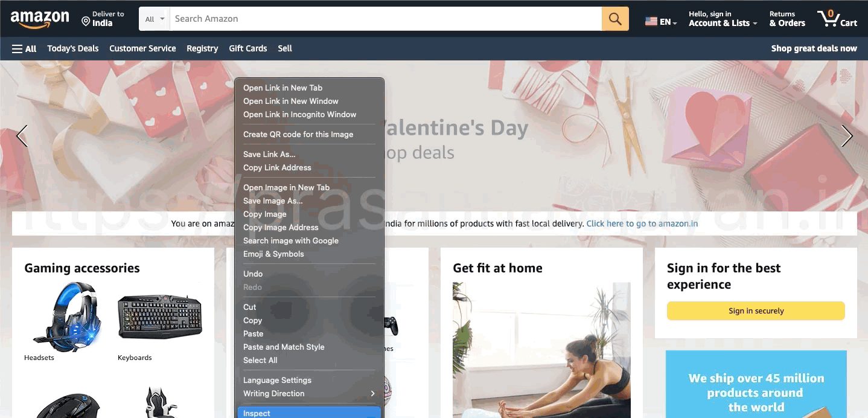This screenshot has width=868, height=418.
Task: Open the hamburger All menu
Action: 24,48
